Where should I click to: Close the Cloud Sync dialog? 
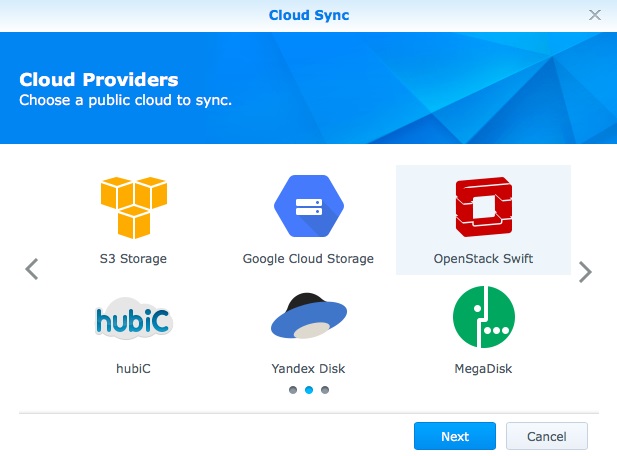pyautogui.click(x=595, y=15)
